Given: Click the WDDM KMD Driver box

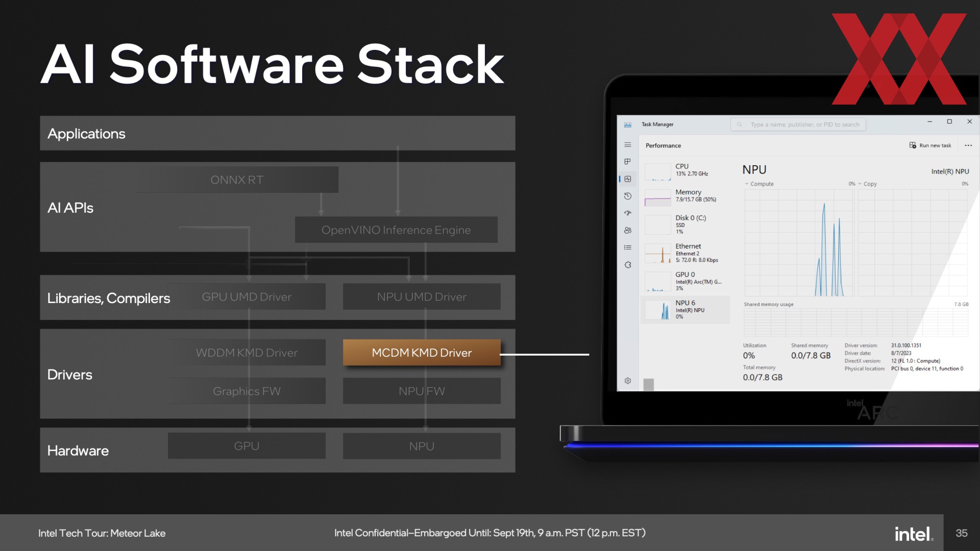Looking at the screenshot, I should [247, 353].
